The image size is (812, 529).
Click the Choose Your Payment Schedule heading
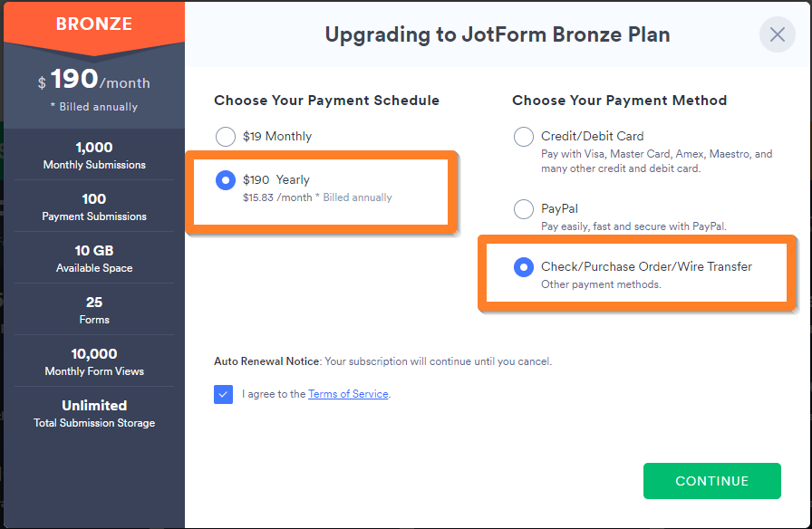[326, 101]
